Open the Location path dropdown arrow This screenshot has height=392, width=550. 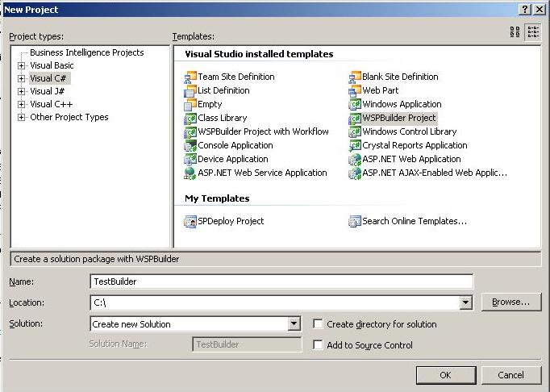(x=465, y=302)
